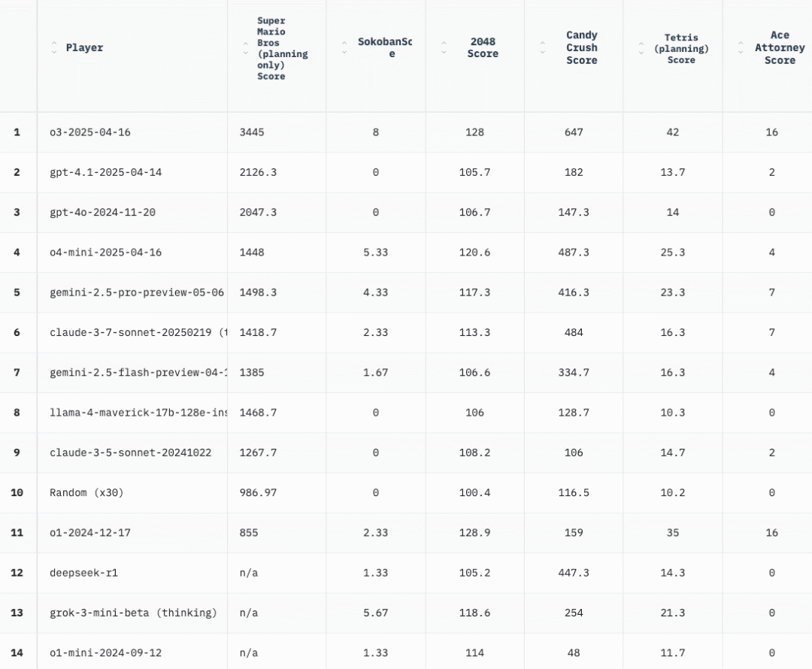
Task: Sort by 2048 Score arrows
Action: point(444,47)
